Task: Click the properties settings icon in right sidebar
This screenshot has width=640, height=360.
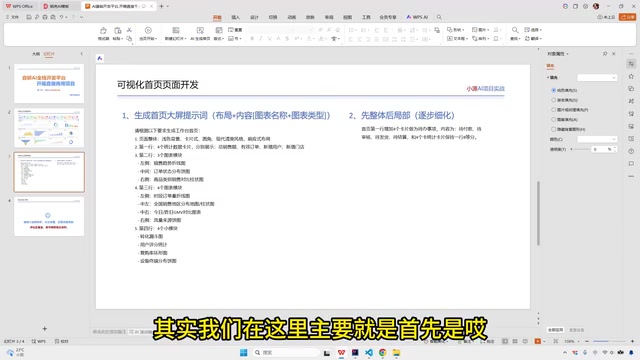Action: (631, 64)
